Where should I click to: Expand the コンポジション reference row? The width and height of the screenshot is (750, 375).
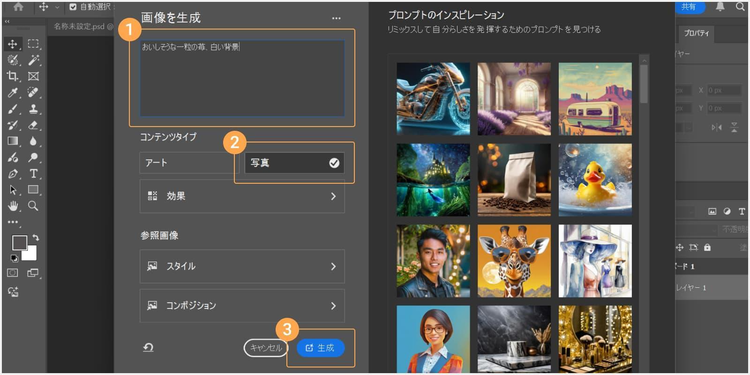click(242, 305)
